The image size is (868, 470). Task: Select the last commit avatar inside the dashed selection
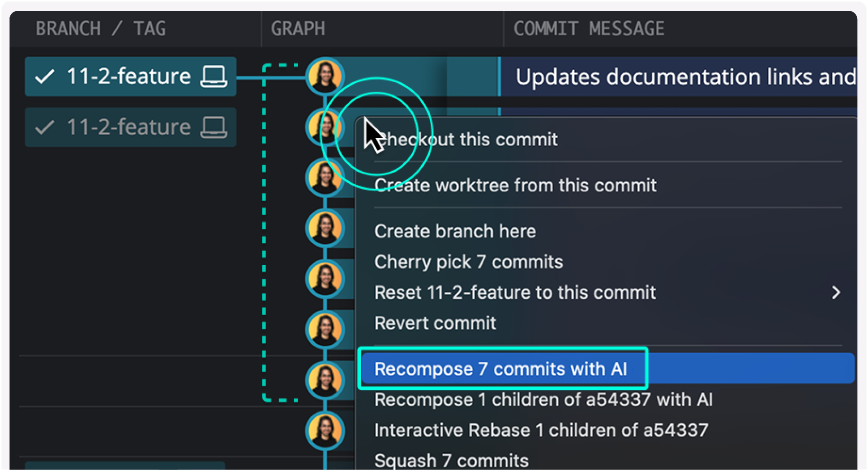coord(325,380)
